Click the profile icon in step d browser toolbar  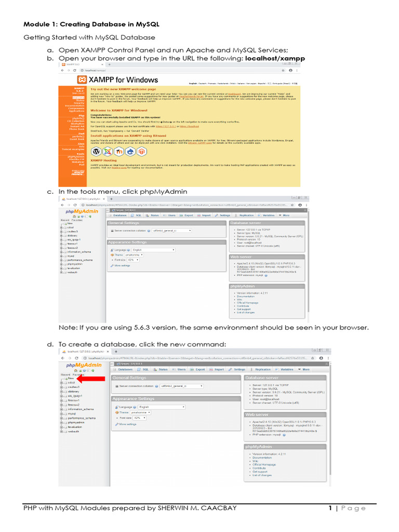[321, 358]
